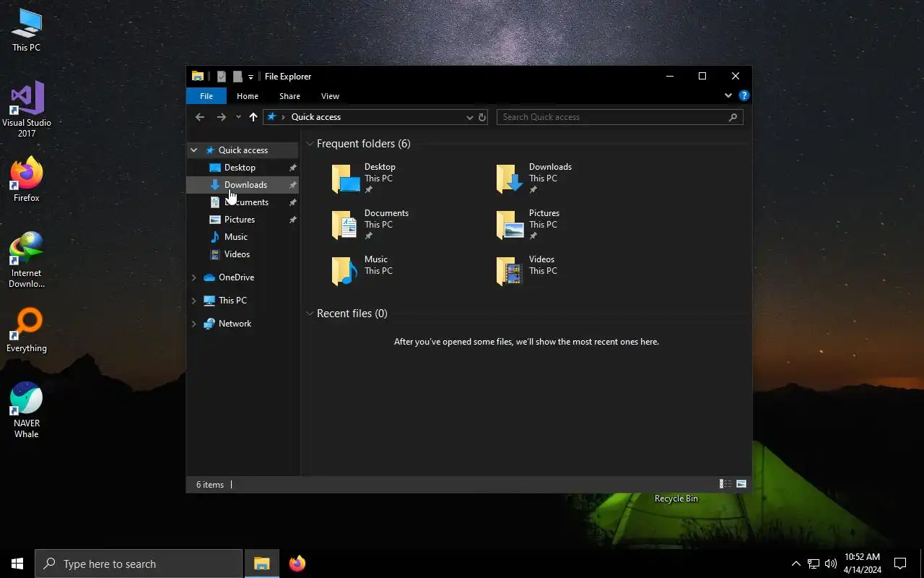Click the address bar Quick access path
Screen dimensions: 924x578
(316, 117)
